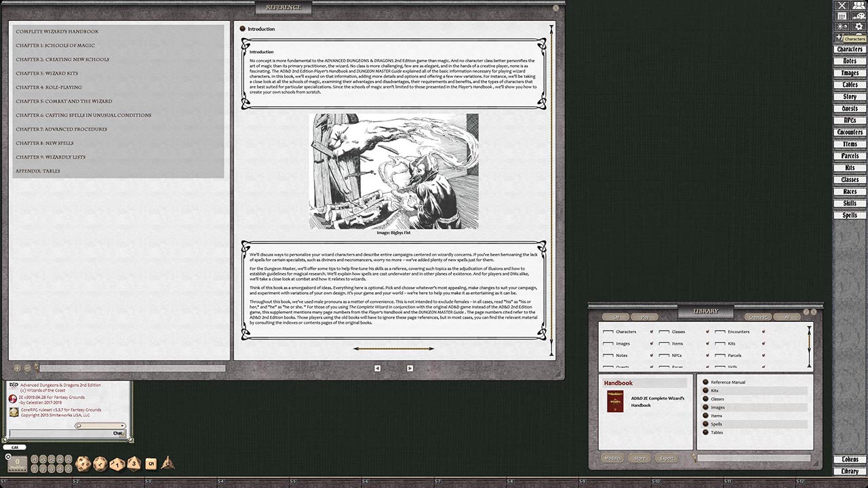The width and height of the screenshot is (868, 488).
Task: Toggle the NPCs filter checkbox
Action: [x=664, y=355]
